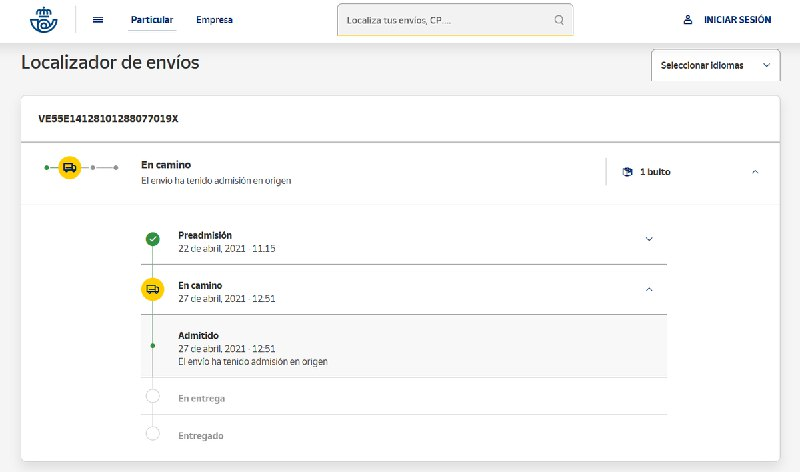
Task: Open the INICIAR SESIÓN link
Action: (737, 20)
